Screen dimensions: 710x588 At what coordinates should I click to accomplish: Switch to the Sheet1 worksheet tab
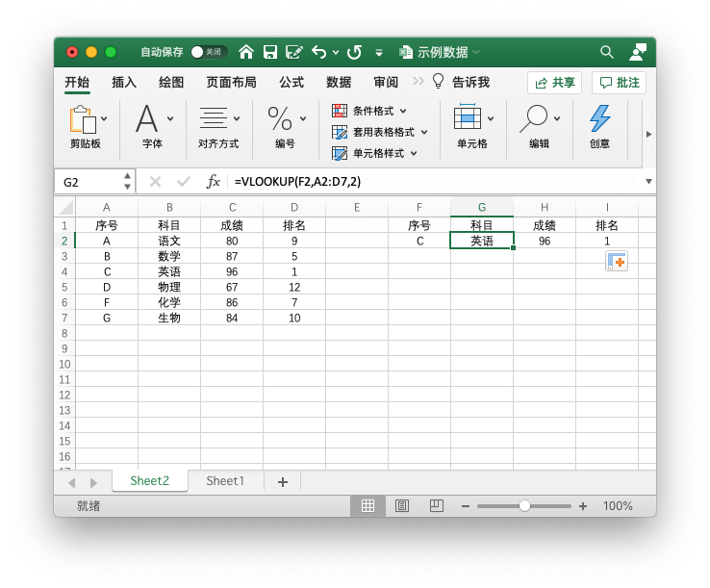(x=225, y=481)
